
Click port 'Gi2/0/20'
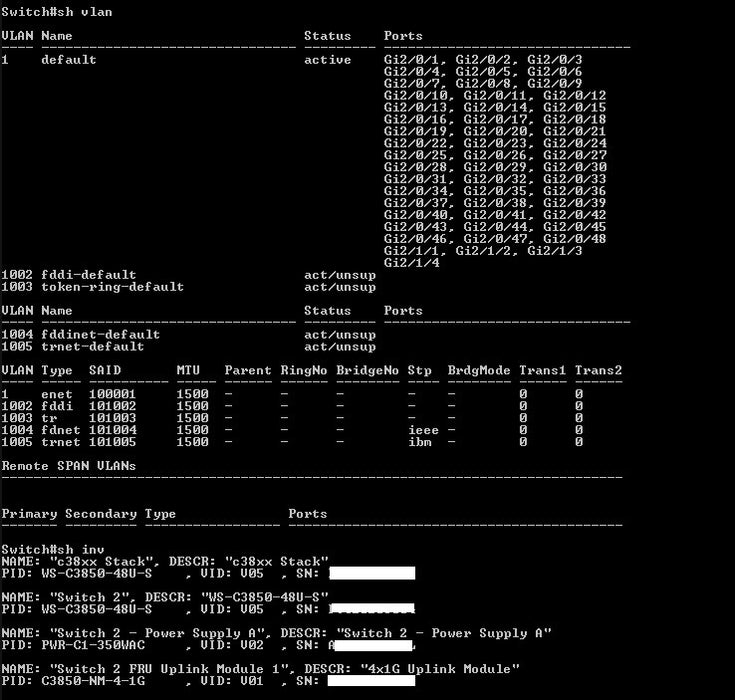(x=495, y=131)
